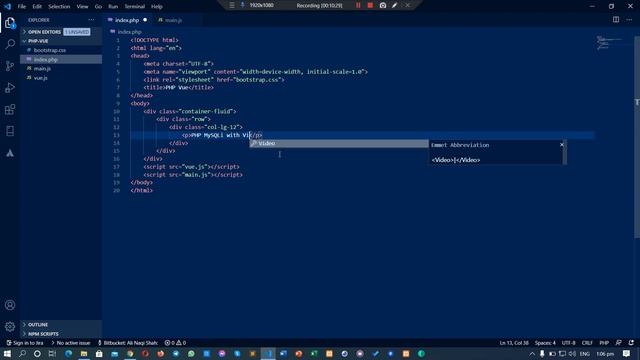Open the Run menu

(113, 7)
